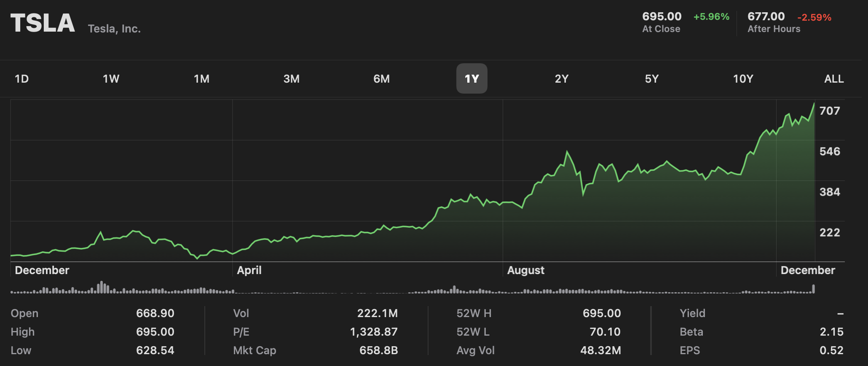The image size is (868, 366).
Task: Click the Vol value 222.1M
Action: click(378, 313)
